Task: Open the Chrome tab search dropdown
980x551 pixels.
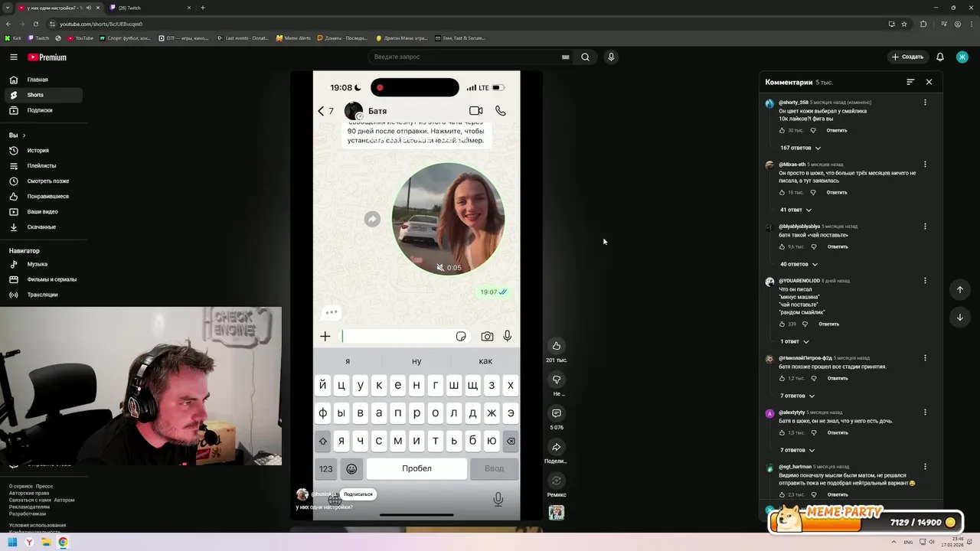Action: [x=7, y=8]
